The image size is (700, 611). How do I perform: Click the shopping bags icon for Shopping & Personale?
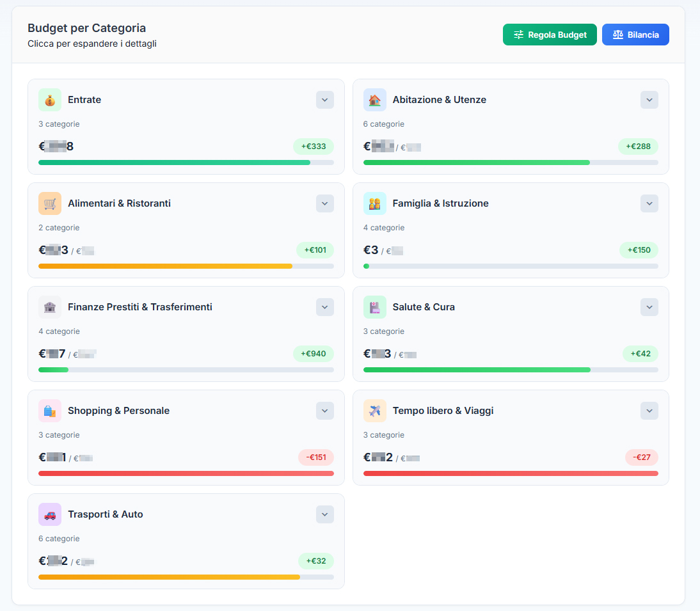click(x=50, y=411)
